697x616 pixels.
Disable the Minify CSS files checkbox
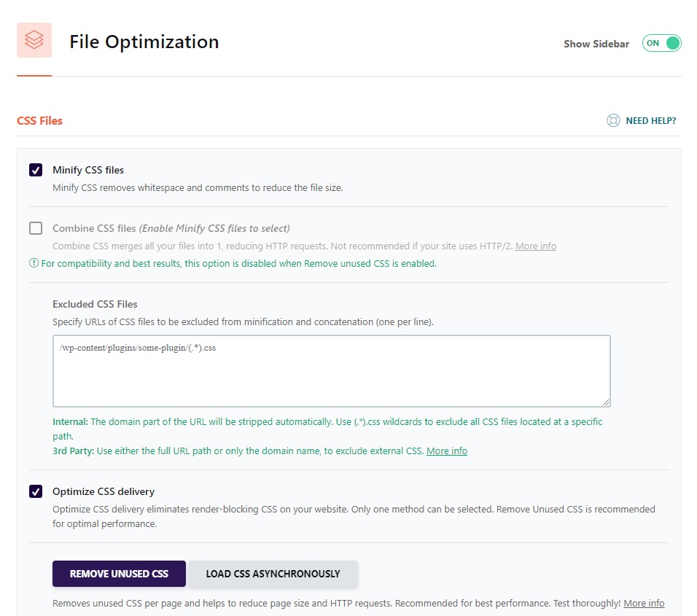pyautogui.click(x=34, y=169)
